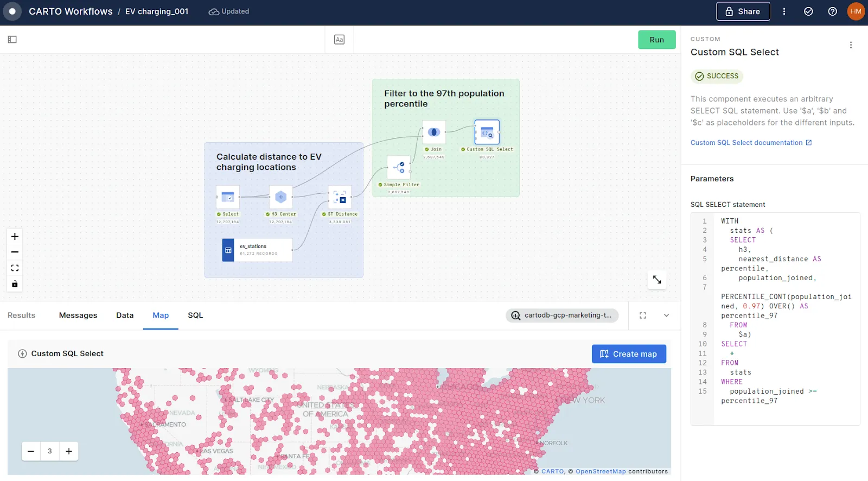Collapse the results panel with chevron

click(666, 315)
